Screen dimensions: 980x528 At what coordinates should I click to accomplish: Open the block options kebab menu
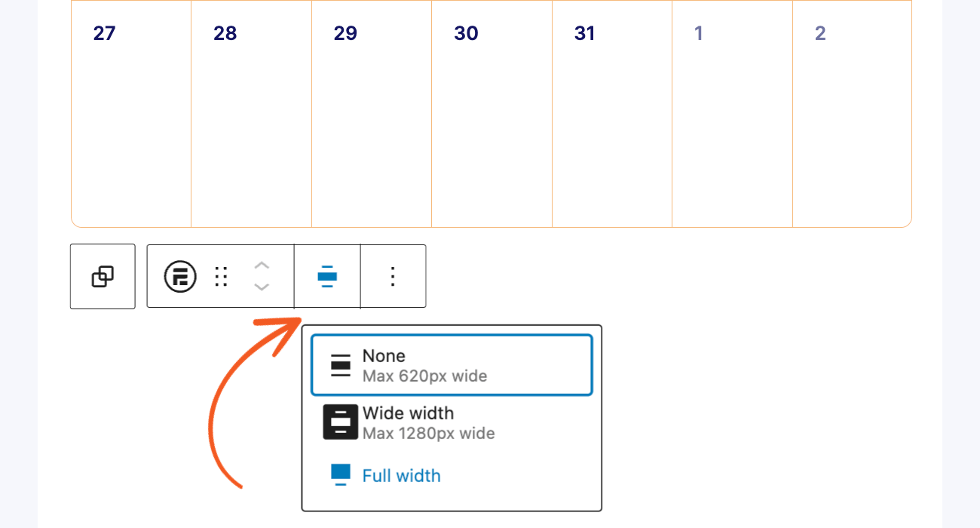click(393, 276)
